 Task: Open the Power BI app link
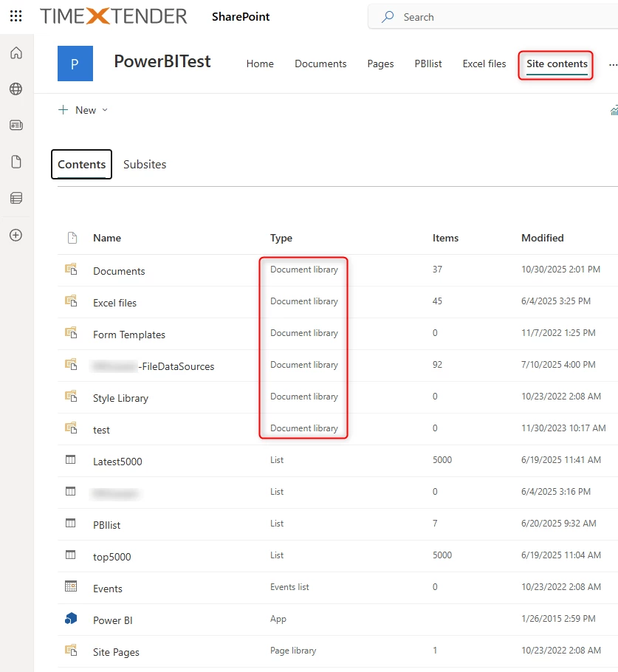pos(113,620)
